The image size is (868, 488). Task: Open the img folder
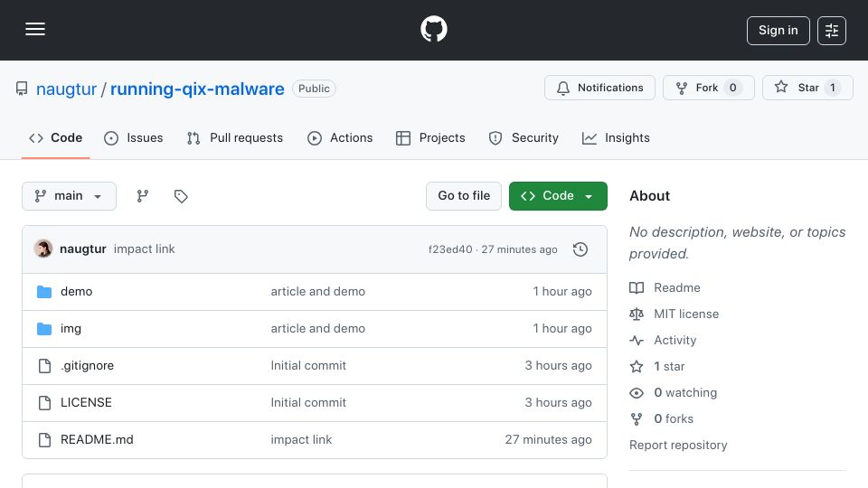tap(71, 329)
